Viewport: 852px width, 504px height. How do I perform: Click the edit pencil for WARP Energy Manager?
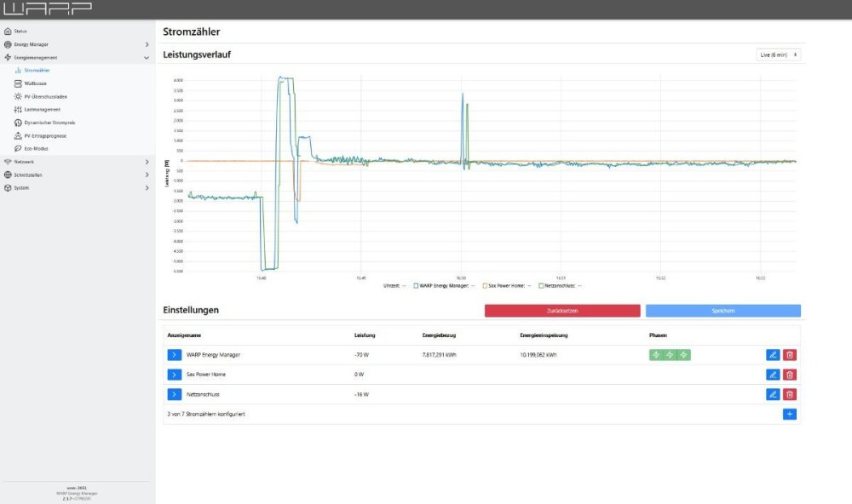tap(773, 355)
